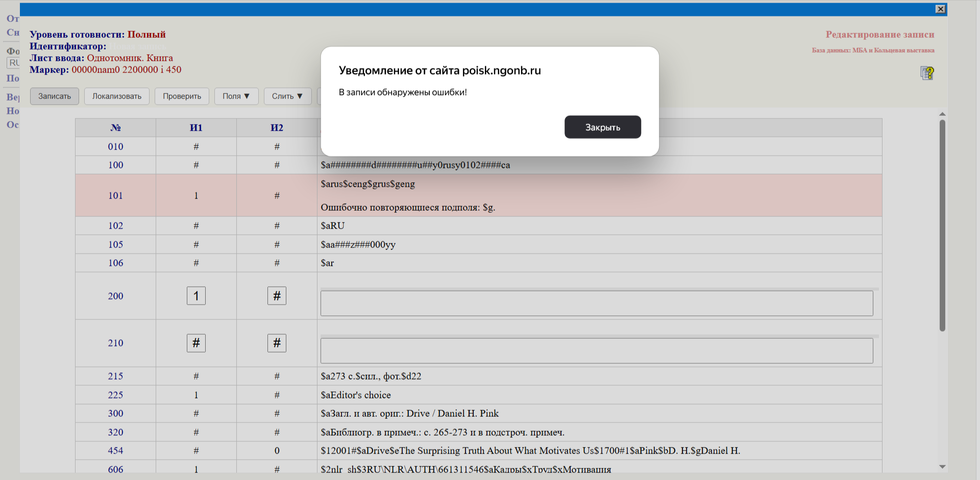Click the scrollbar down arrow
The height and width of the screenshot is (480, 980).
(942, 467)
